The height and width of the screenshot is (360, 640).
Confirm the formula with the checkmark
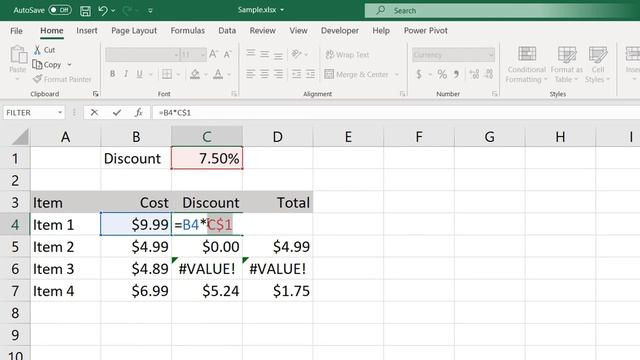(x=117, y=112)
